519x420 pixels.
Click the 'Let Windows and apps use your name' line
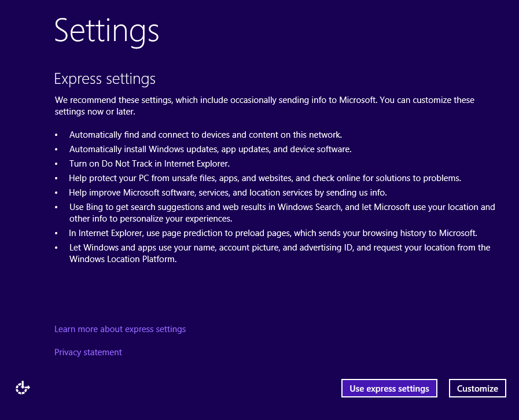(279, 248)
